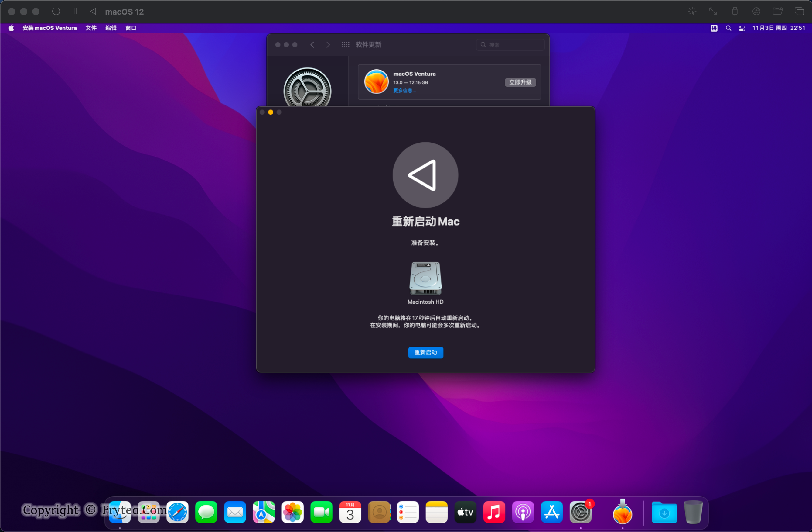Pause the virtual machine

[75, 11]
